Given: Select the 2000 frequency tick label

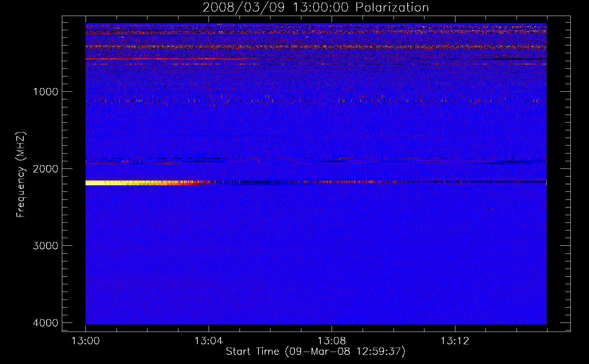Looking at the screenshot, I should [x=46, y=169].
